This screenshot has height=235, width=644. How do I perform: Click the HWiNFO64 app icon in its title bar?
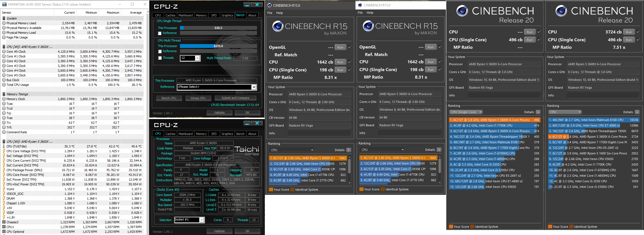click(4, 4)
